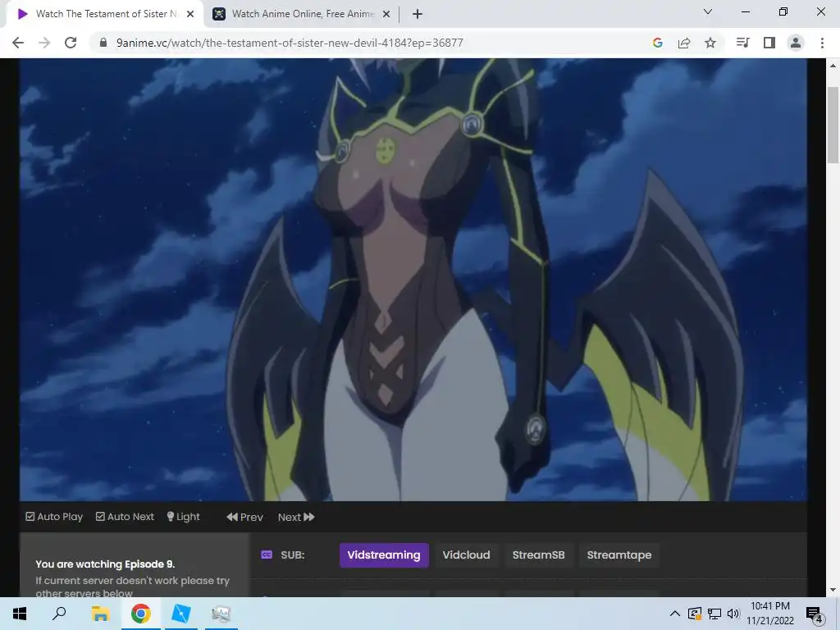Select the Vidcloud server

(x=466, y=555)
